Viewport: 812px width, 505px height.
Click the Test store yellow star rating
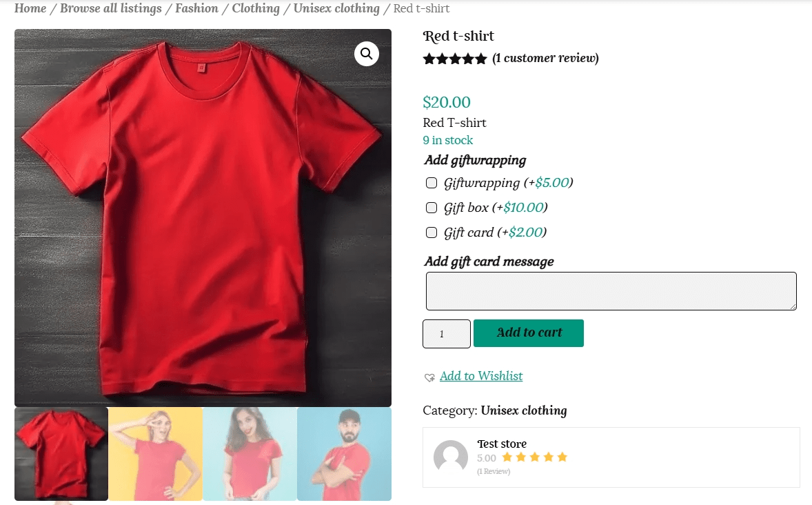coord(534,457)
